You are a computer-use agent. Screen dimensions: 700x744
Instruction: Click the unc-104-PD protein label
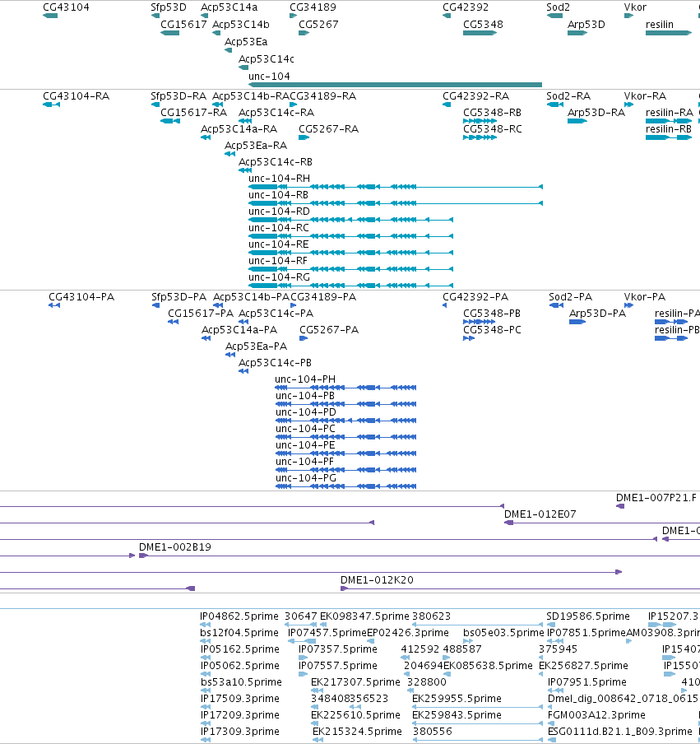[306, 412]
